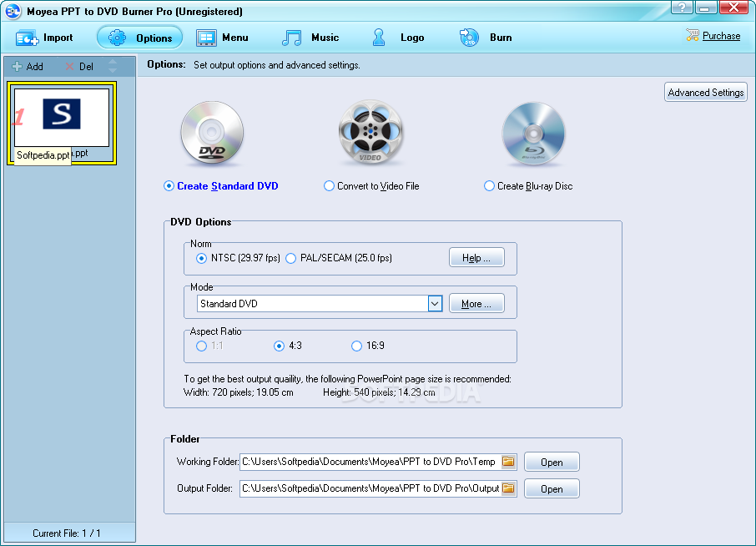The width and height of the screenshot is (756, 546).
Task: Minimize the application window
Action: (705, 8)
